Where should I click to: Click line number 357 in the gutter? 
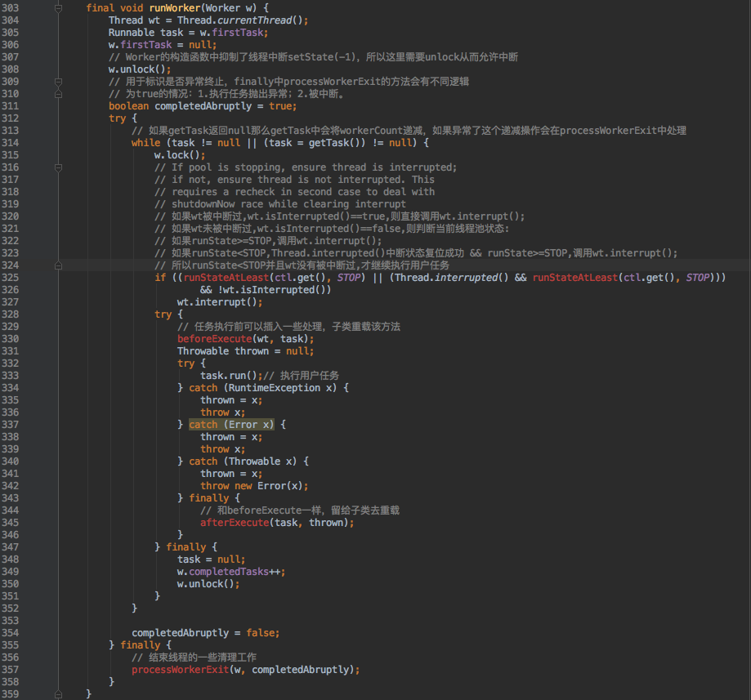(x=10, y=669)
